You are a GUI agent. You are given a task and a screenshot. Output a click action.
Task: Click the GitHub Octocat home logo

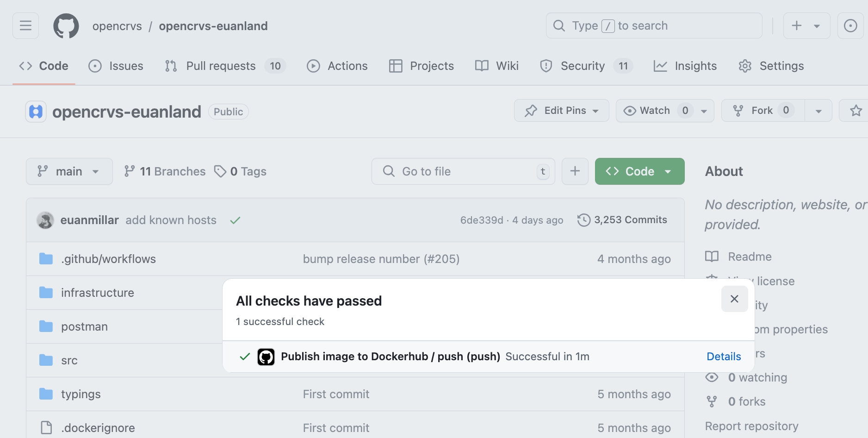(66, 26)
